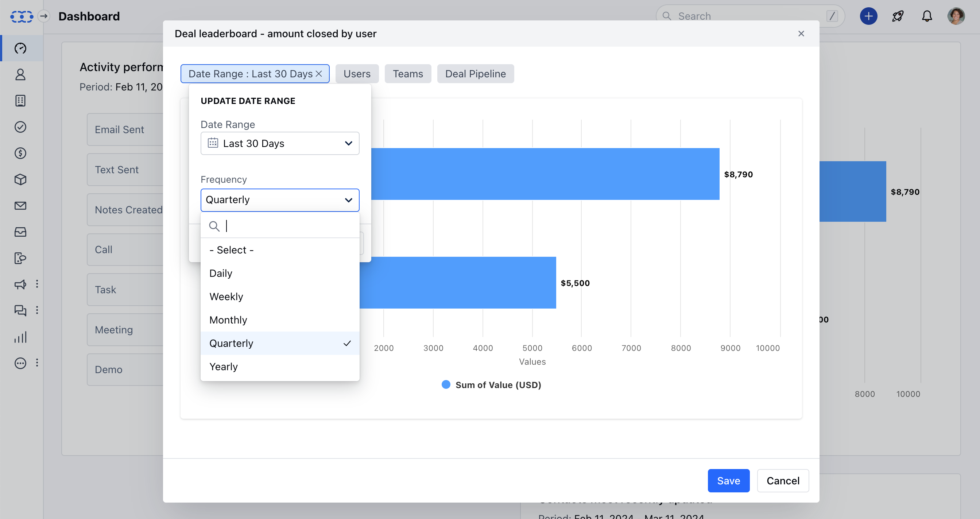Select Call activity row

(125, 249)
